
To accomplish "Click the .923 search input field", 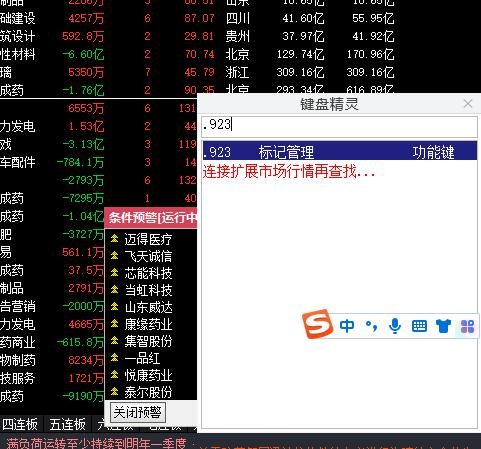I will click(339, 126).
